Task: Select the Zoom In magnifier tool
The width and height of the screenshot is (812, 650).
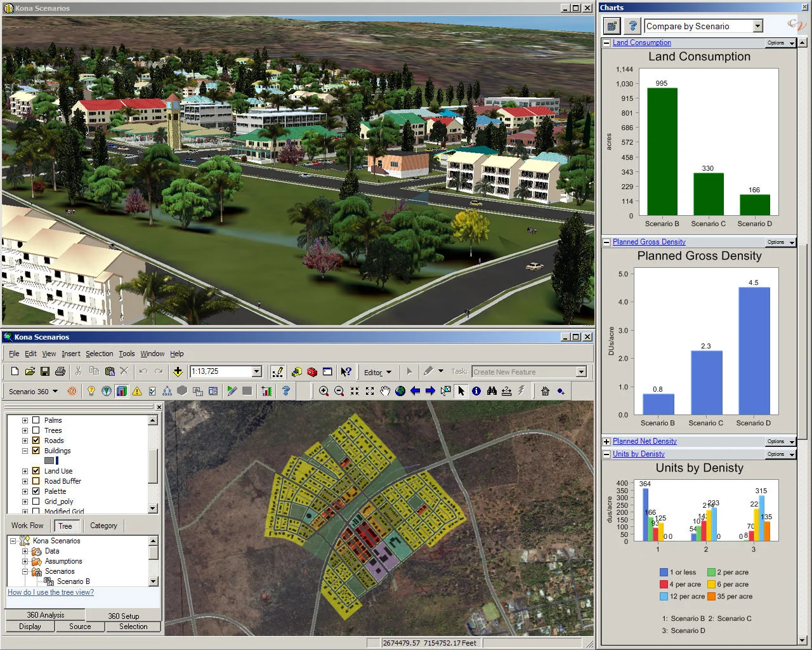Action: 324,391
